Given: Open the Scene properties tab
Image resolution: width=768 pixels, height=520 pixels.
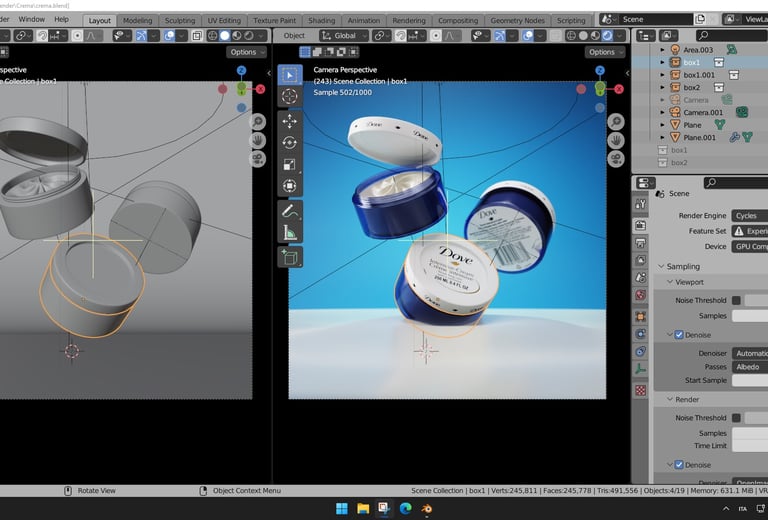Looking at the screenshot, I should (x=641, y=278).
